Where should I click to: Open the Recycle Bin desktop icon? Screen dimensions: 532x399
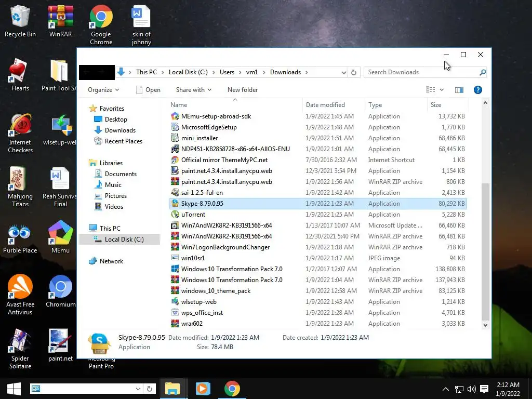tap(20, 21)
